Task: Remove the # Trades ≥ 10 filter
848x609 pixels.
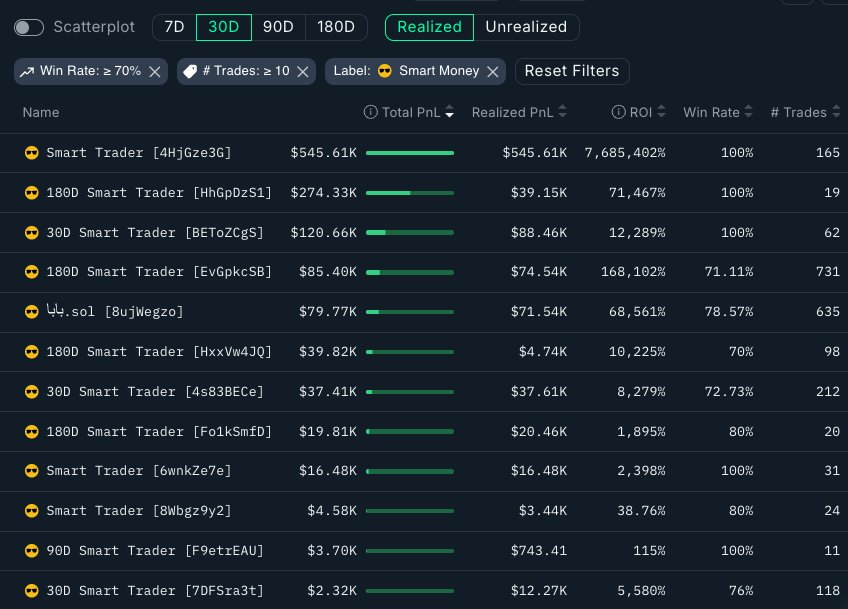Action: pos(302,71)
